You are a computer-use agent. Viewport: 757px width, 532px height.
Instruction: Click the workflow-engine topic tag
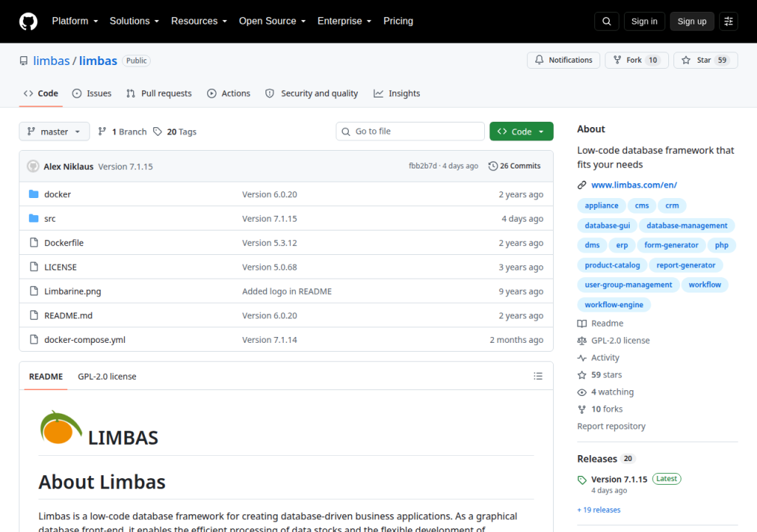tap(614, 304)
